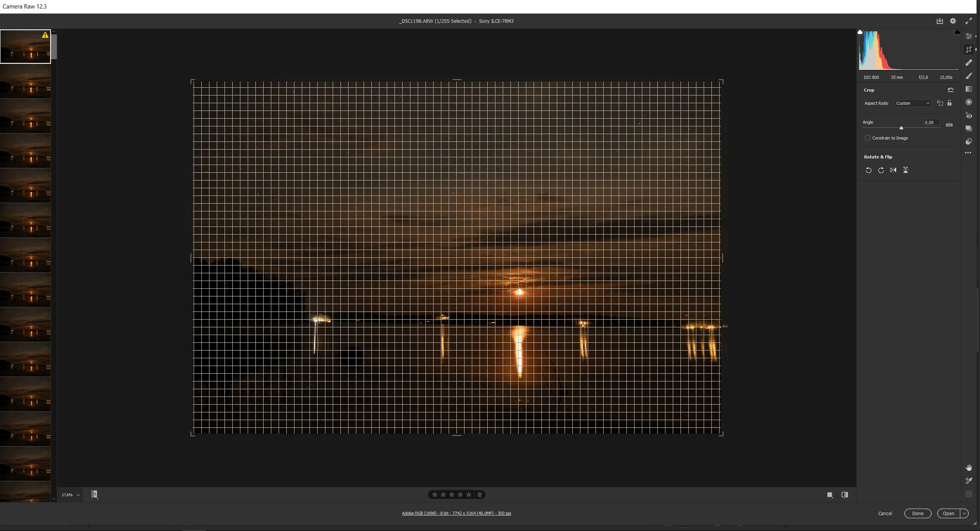
Task: Select the Graduated Filter tool
Action: pos(968,89)
